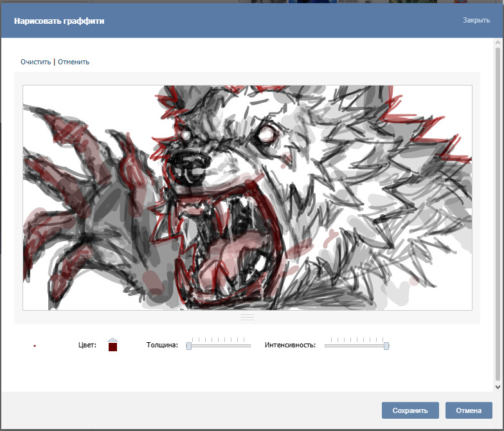Click the Очистить link to clear canvas
Image resolution: width=504 pixels, height=431 pixels.
coord(36,62)
